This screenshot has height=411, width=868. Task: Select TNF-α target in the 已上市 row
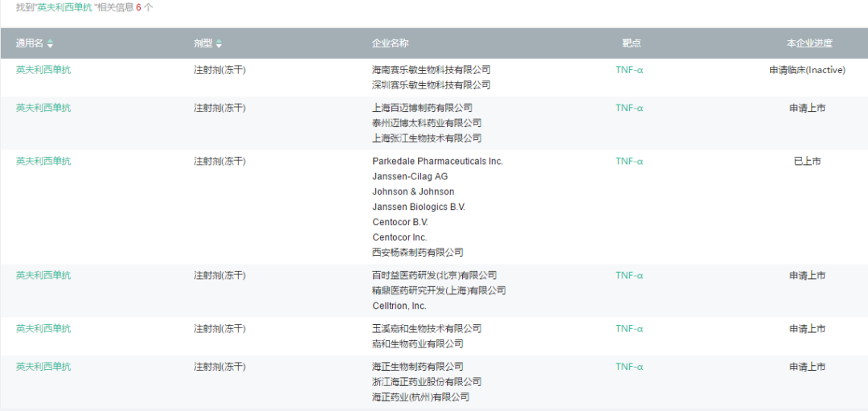coord(629,162)
